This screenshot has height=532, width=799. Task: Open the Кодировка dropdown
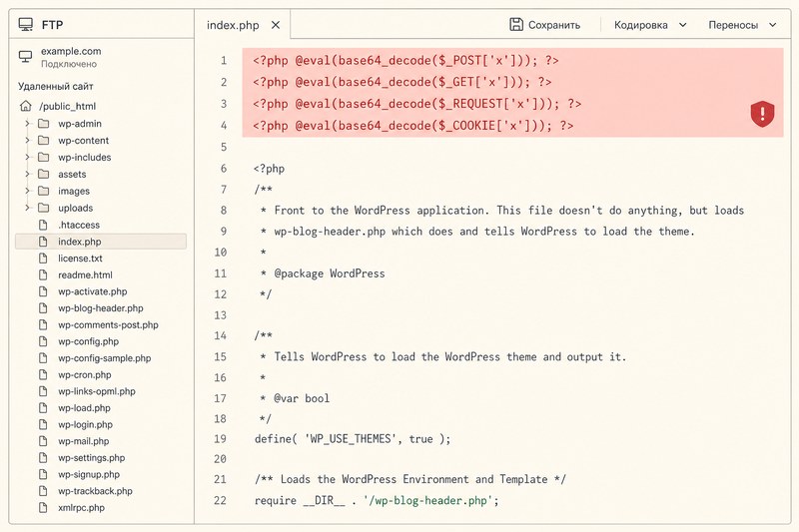pos(650,25)
